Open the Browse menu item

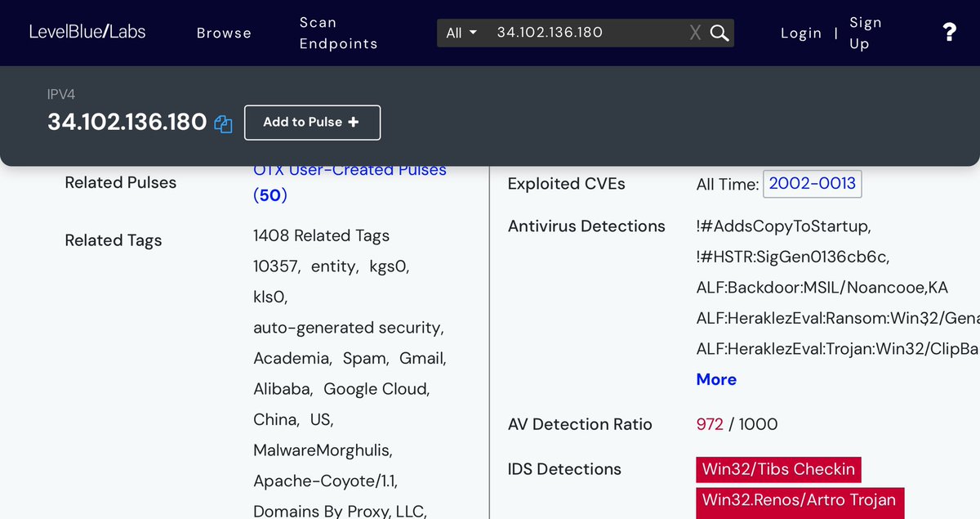click(x=224, y=33)
